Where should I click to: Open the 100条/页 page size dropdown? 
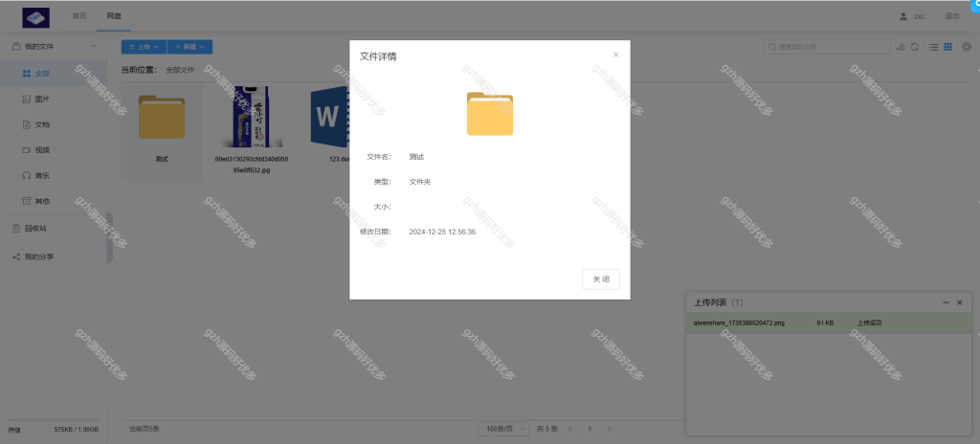pos(504,429)
